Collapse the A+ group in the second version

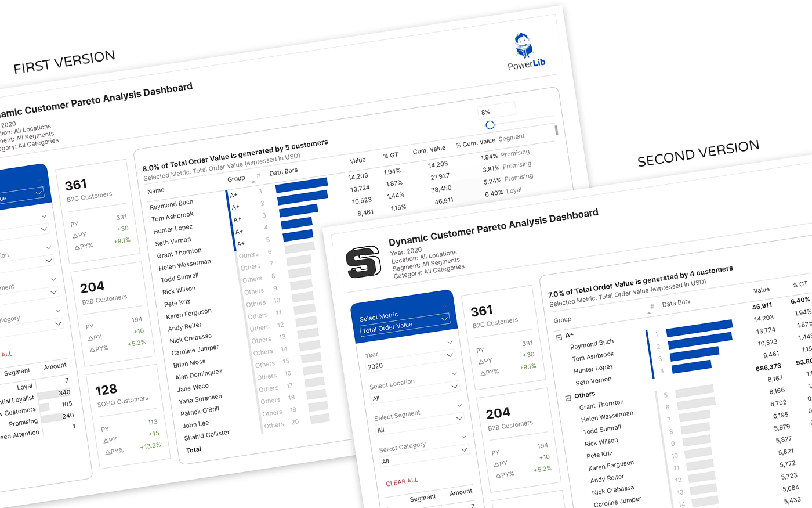click(559, 337)
